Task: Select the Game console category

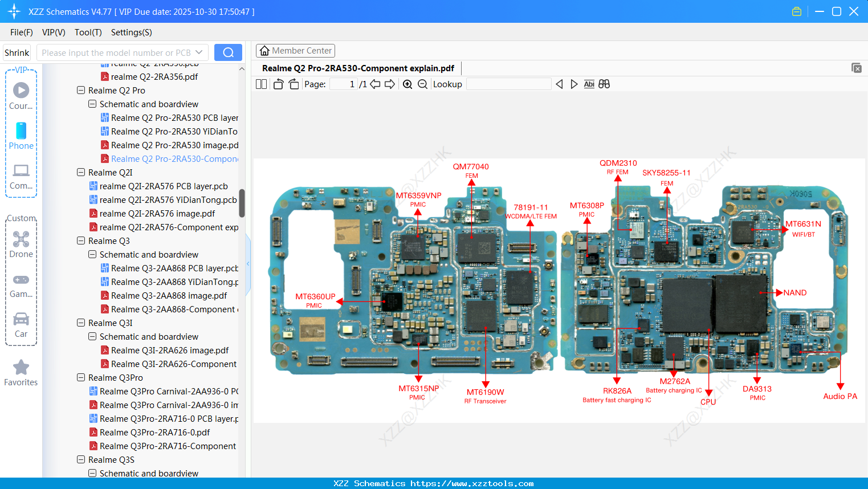Action: pos(21,285)
